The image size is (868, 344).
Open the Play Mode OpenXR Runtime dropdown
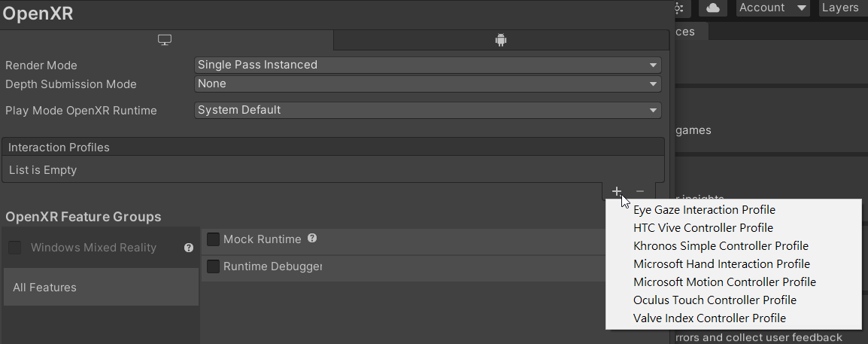click(428, 110)
